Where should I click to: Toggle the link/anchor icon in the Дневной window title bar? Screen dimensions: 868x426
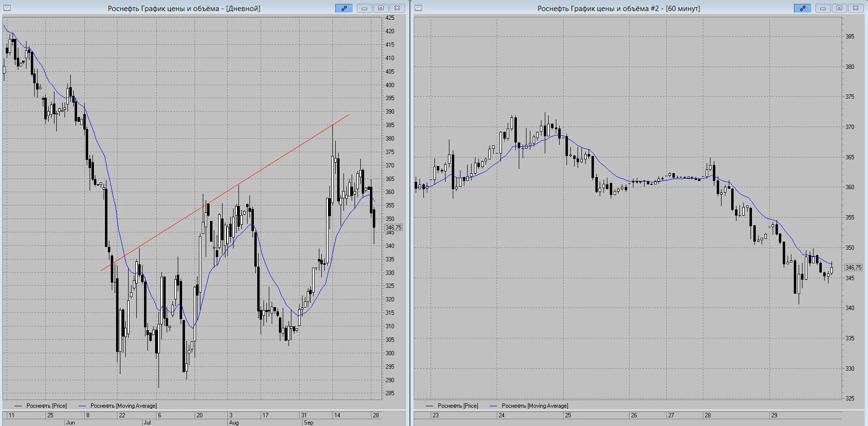coord(344,8)
